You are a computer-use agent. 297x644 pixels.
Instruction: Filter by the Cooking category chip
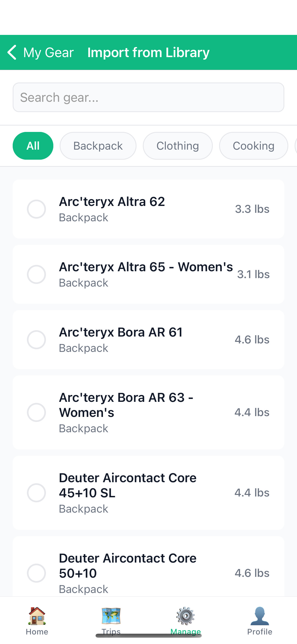click(x=253, y=146)
